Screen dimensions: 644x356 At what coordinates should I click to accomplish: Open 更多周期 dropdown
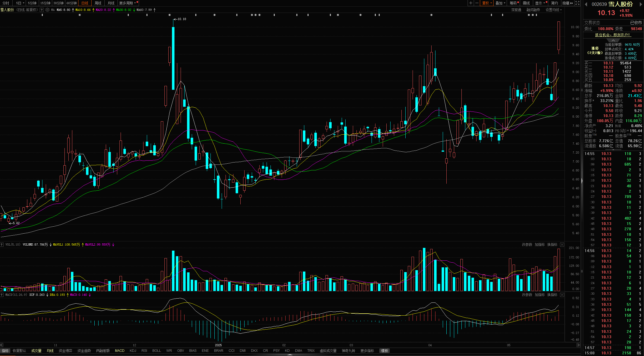[x=128, y=3]
